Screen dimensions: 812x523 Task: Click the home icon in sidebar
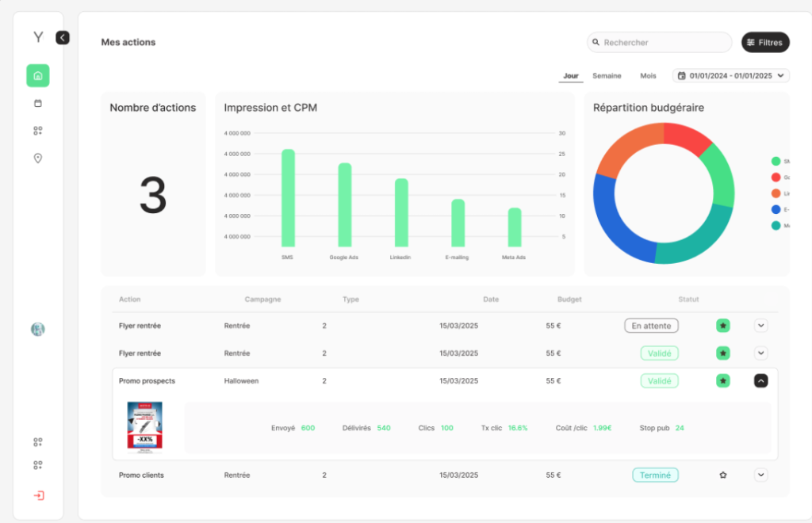[x=37, y=76]
